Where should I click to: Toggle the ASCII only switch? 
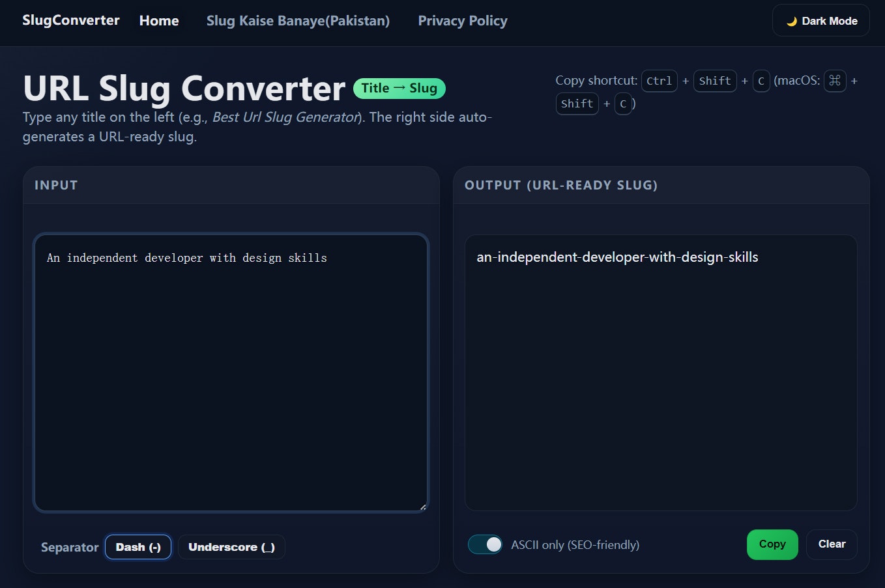coord(486,544)
